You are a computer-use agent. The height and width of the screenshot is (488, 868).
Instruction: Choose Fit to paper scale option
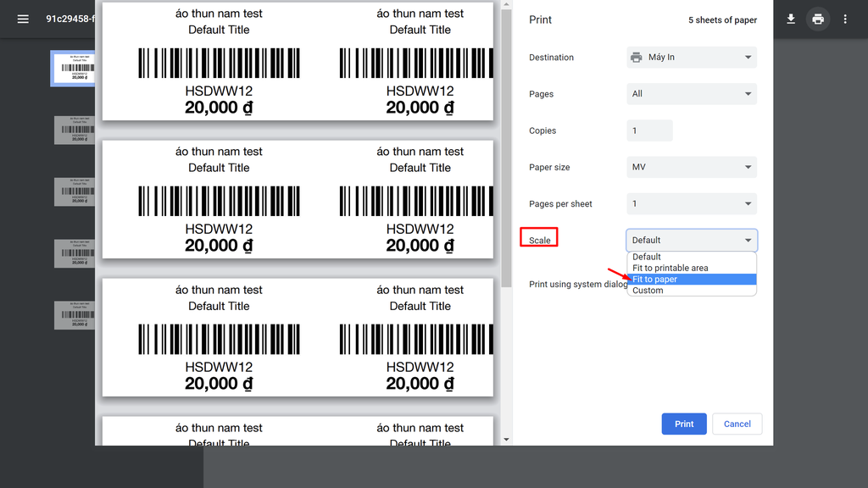coord(692,280)
